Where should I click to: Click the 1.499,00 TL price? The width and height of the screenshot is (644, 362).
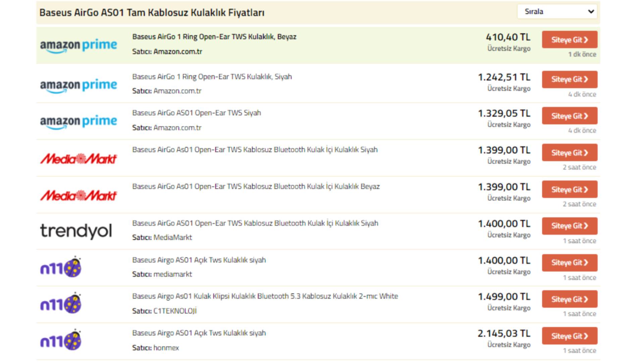coord(504,297)
